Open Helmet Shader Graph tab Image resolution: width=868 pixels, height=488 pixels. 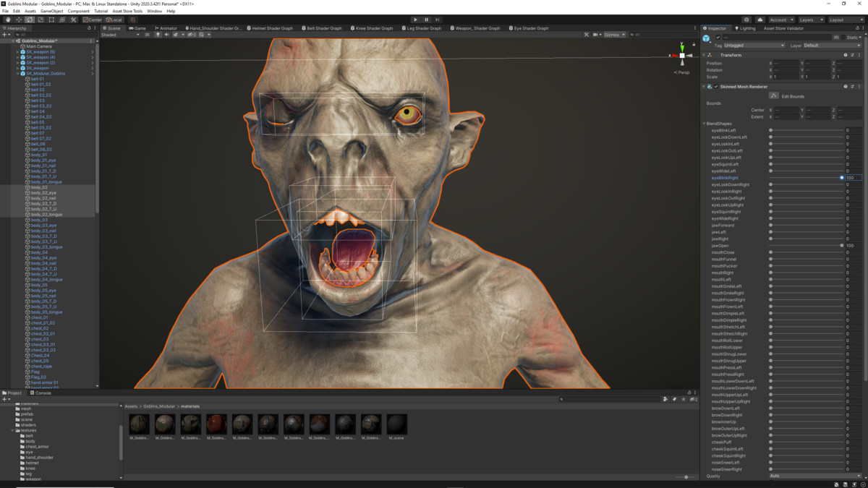[270, 28]
